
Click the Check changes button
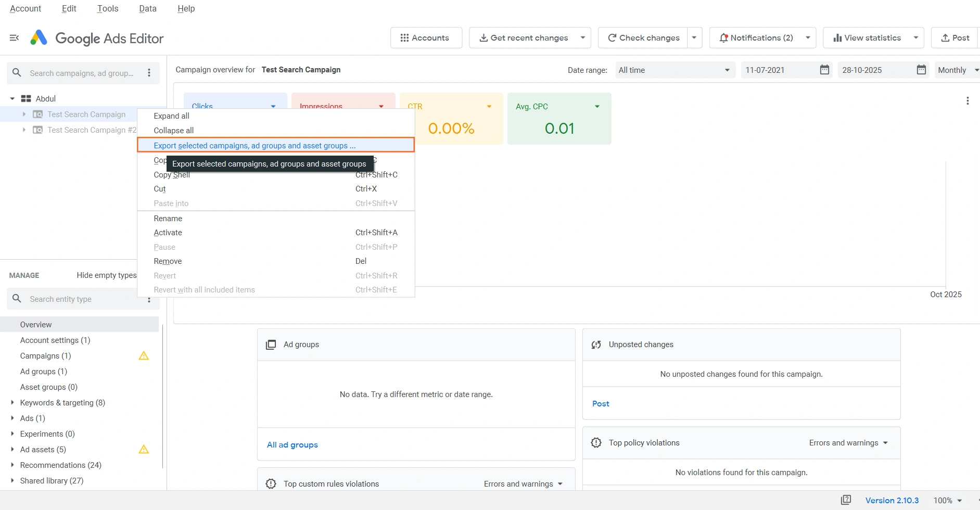[643, 38]
